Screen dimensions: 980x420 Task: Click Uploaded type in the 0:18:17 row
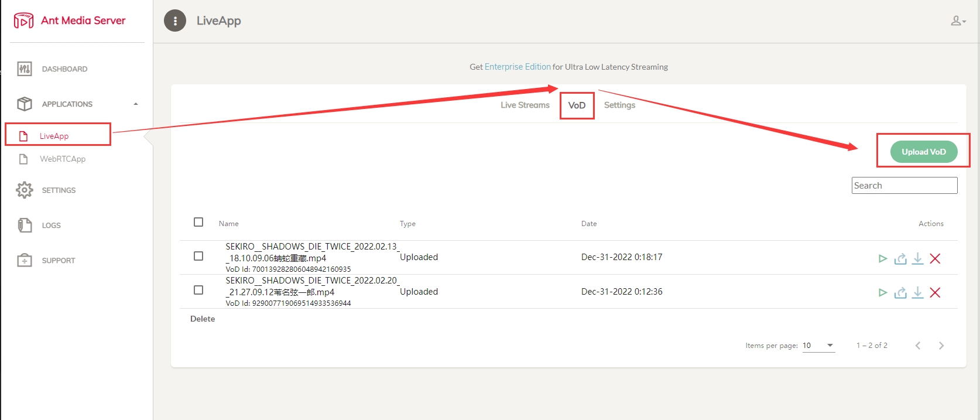point(419,257)
